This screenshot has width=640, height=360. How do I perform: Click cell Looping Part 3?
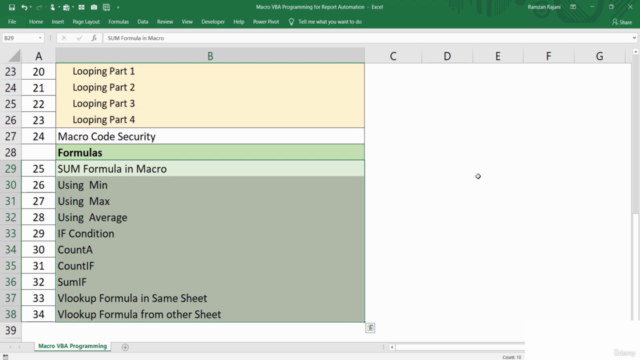coord(210,104)
